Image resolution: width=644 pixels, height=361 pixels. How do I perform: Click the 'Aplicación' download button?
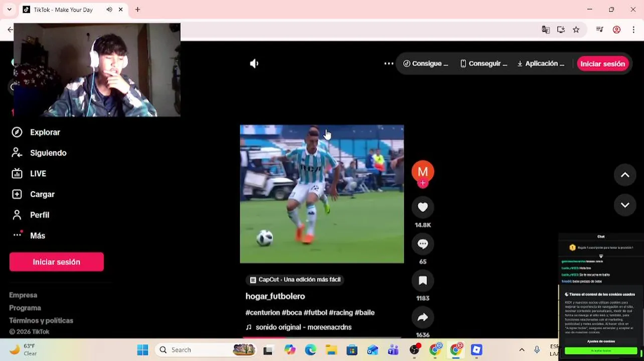pos(541,64)
